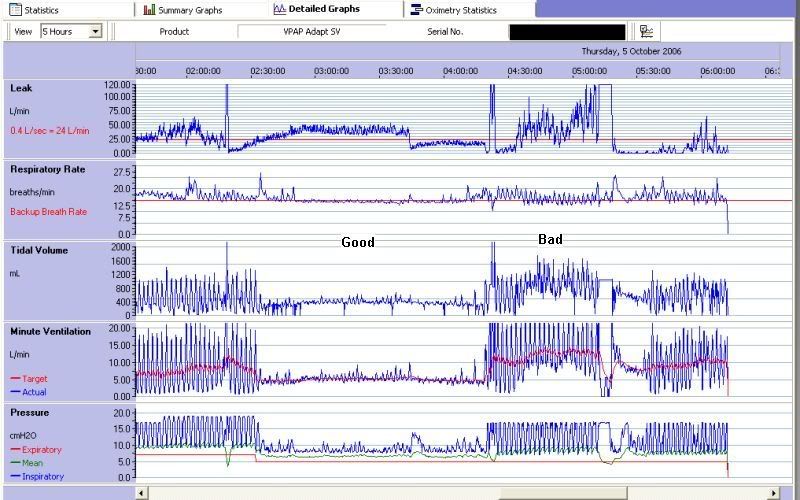800x500 pixels.
Task: Click the Oximetry Statistics tab icon
Action: coord(416,10)
